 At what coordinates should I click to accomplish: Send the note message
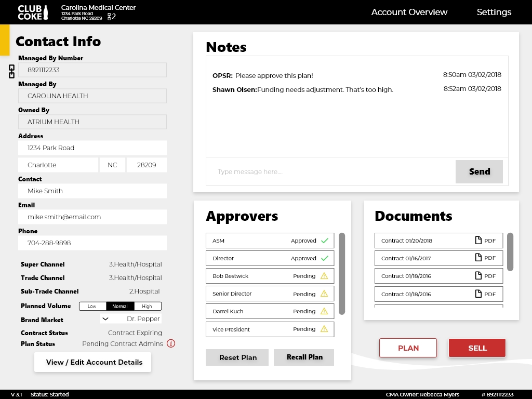pyautogui.click(x=479, y=171)
